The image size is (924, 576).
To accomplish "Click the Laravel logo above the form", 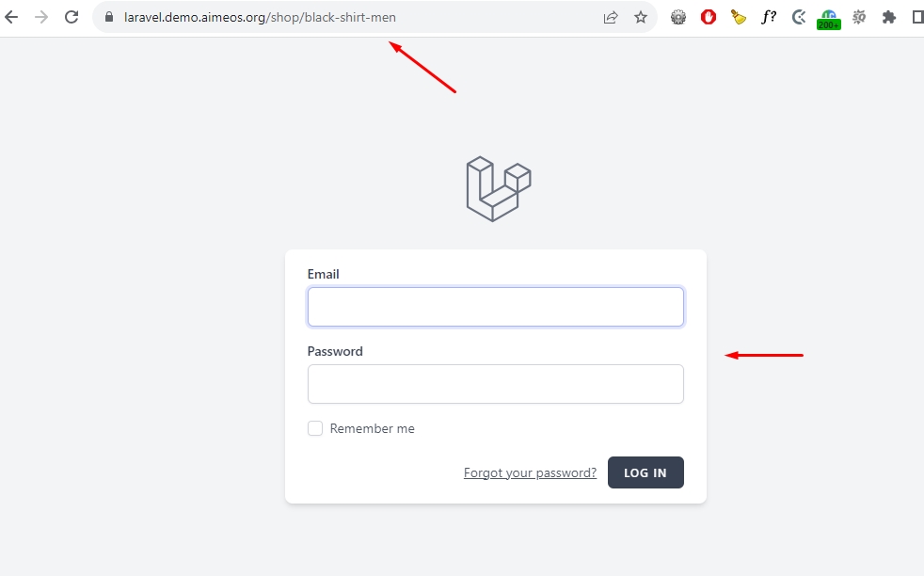I will [499, 188].
